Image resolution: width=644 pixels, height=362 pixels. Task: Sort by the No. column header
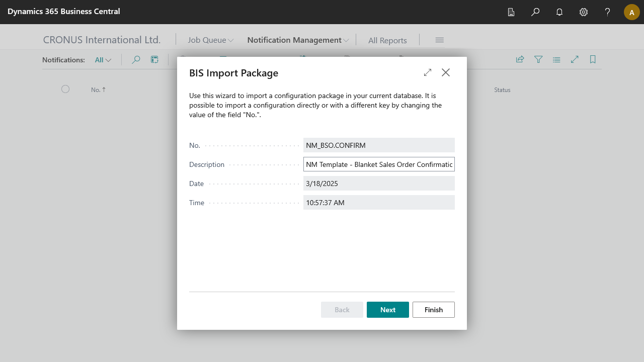(99, 90)
